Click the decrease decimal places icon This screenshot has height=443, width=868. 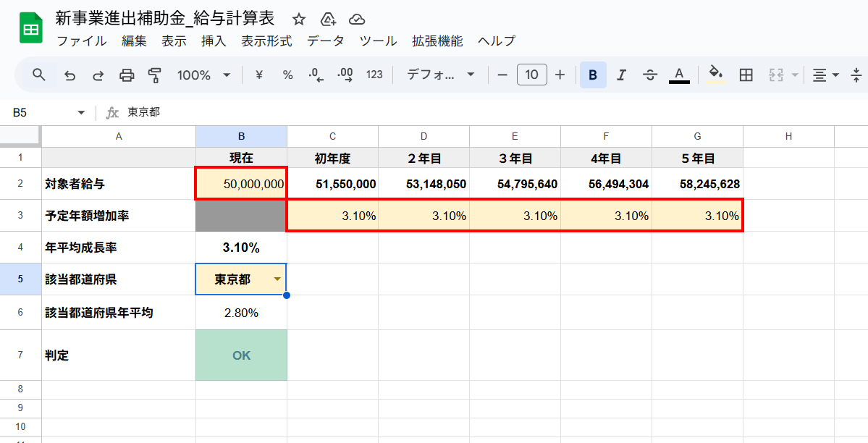pos(316,75)
